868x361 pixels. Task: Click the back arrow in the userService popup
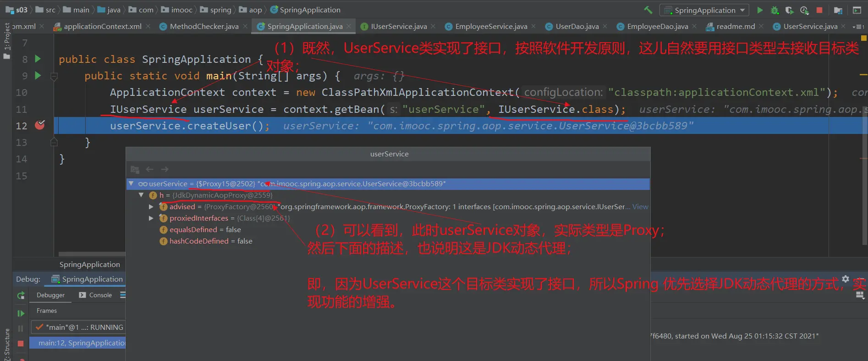click(x=149, y=169)
